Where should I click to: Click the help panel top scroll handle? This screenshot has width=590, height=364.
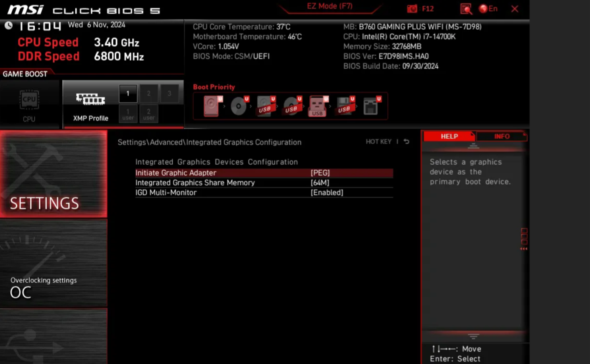(x=473, y=146)
